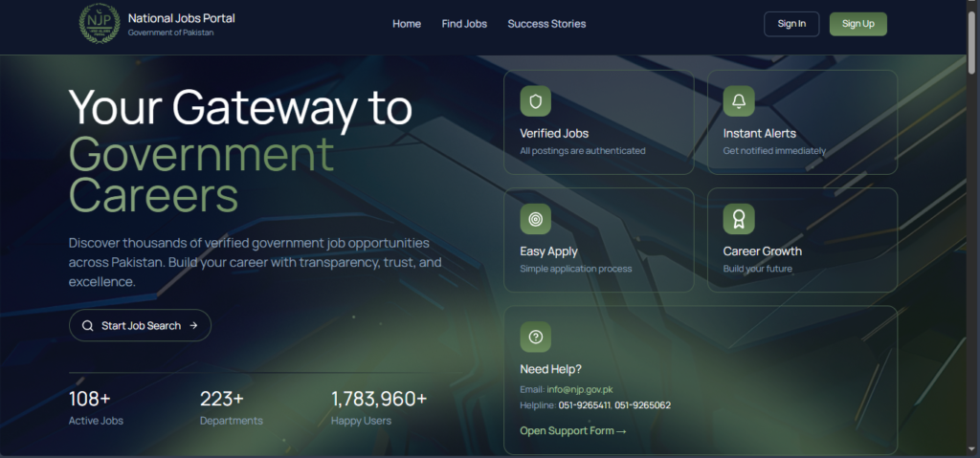
Task: Click the 1,783,960+ Happy Users figure
Action: coord(379,399)
